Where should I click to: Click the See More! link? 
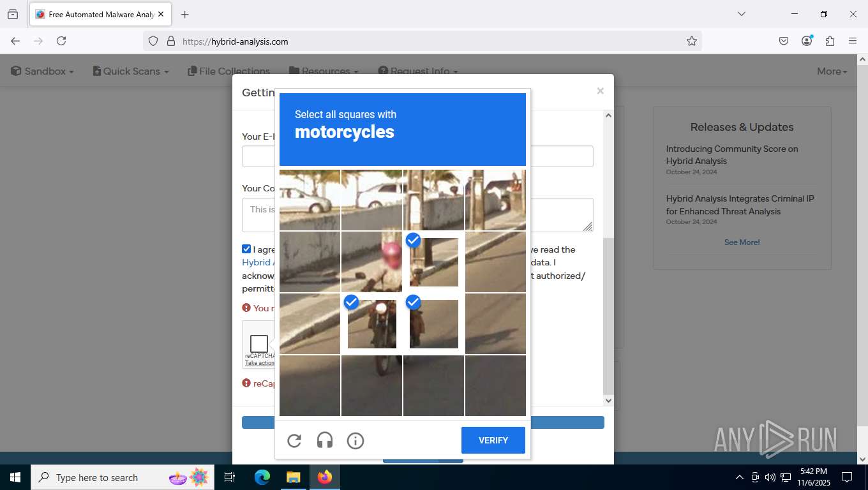(742, 242)
